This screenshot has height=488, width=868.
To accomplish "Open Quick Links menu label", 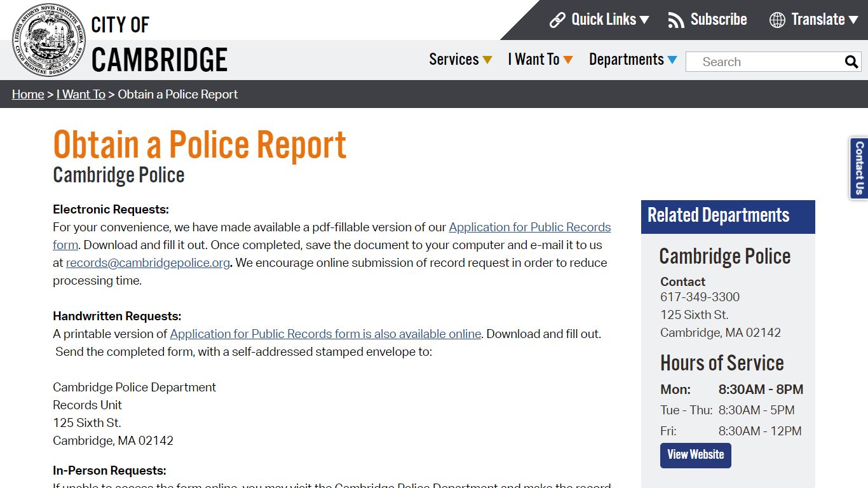I will (x=604, y=19).
